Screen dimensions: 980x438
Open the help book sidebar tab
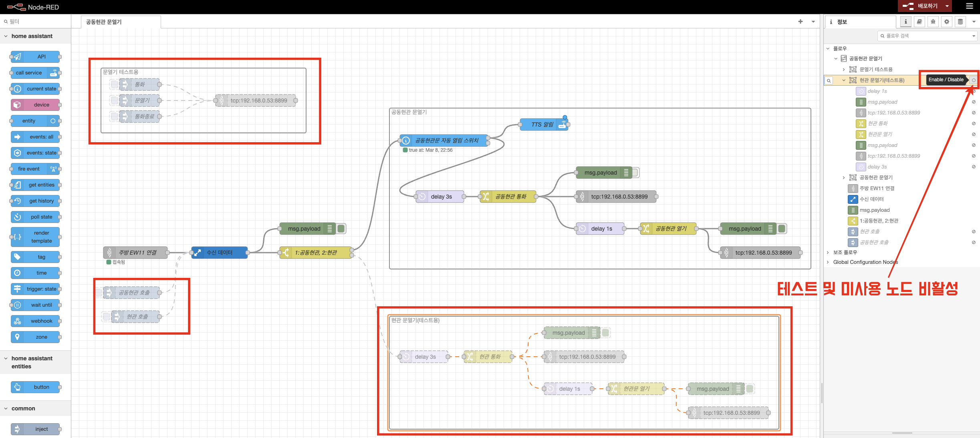919,22
